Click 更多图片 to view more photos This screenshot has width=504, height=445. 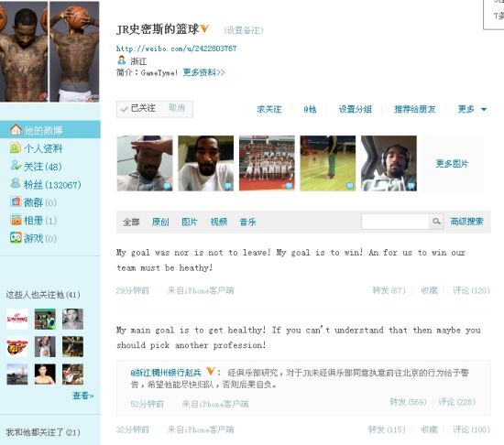pos(452,163)
